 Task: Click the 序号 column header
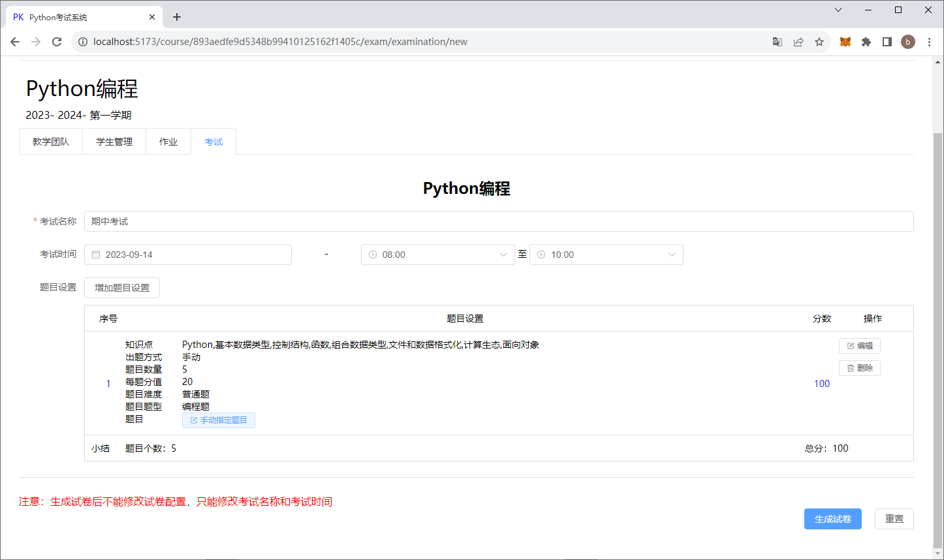[108, 319]
